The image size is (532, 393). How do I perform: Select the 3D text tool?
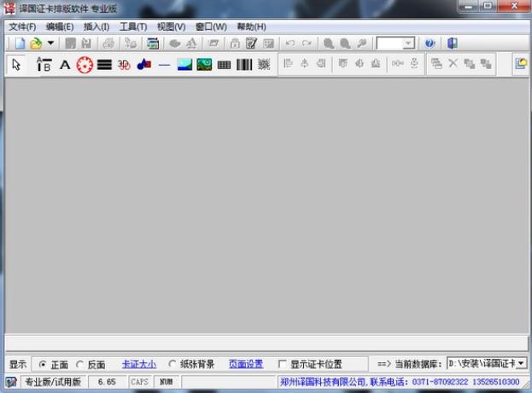[124, 65]
